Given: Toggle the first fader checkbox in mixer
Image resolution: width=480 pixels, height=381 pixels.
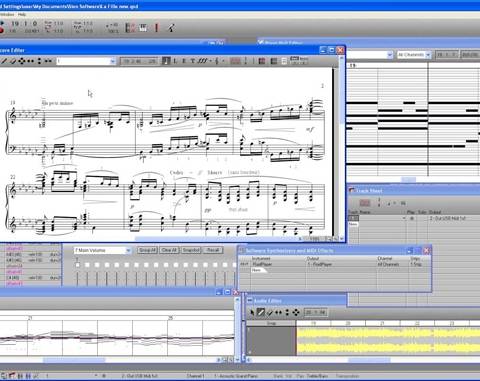Looking at the screenshot, I should (77, 265).
